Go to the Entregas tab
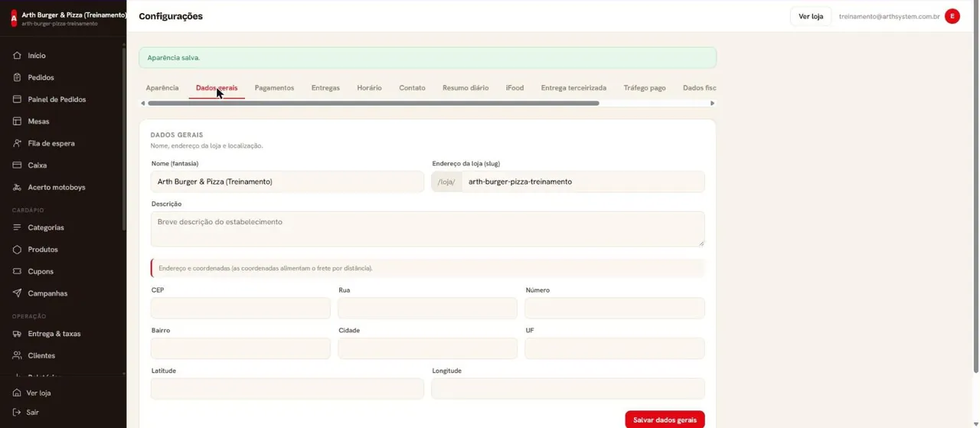This screenshot has height=428, width=980. click(x=325, y=88)
